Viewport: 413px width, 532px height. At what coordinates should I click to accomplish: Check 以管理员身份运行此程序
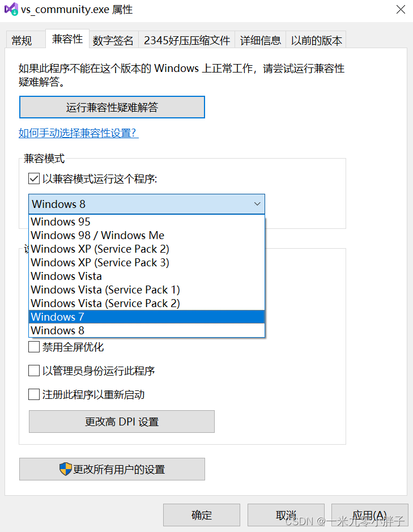tap(34, 371)
